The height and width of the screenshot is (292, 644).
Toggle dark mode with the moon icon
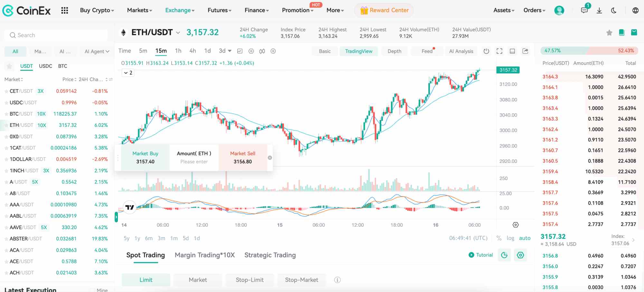[x=613, y=10]
